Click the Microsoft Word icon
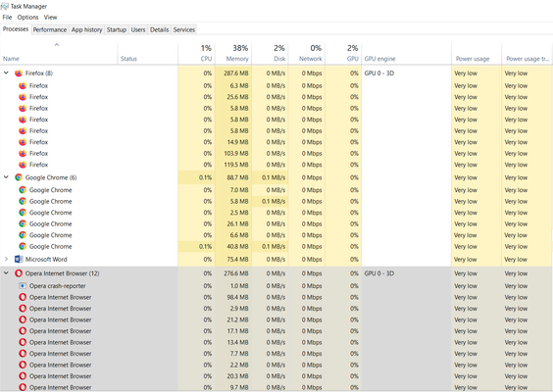This screenshot has width=553, height=392. point(19,259)
